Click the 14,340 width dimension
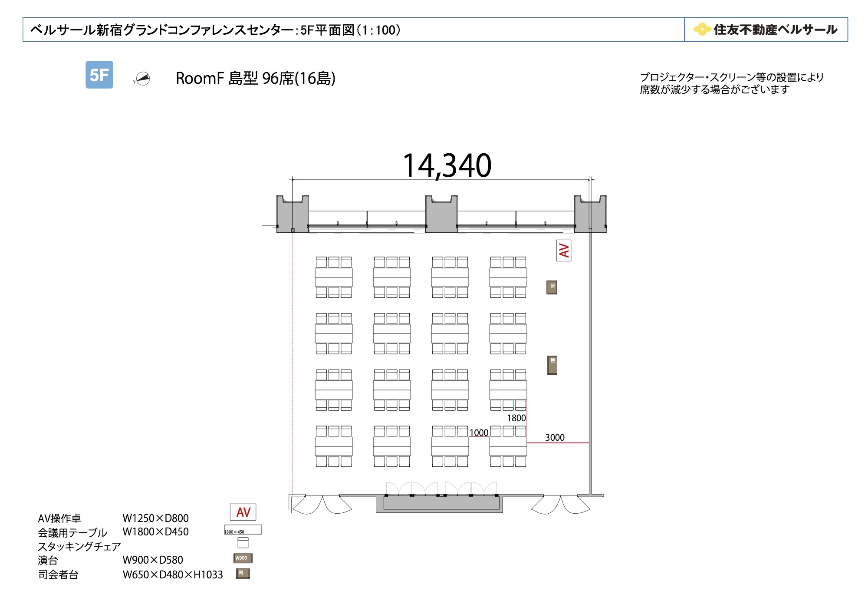Screen dimensions: 868x614 coord(447,165)
